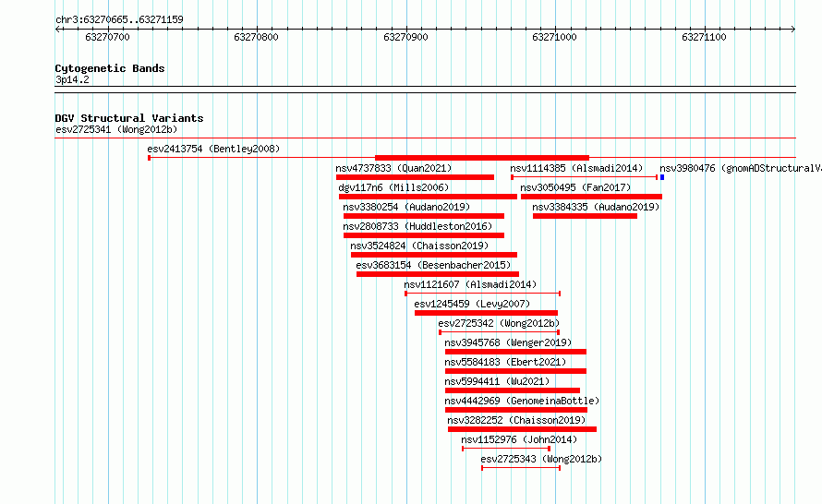Select the esv2725343 (Wong2012b) label
The width and height of the screenshot is (822, 504).
coord(541,459)
